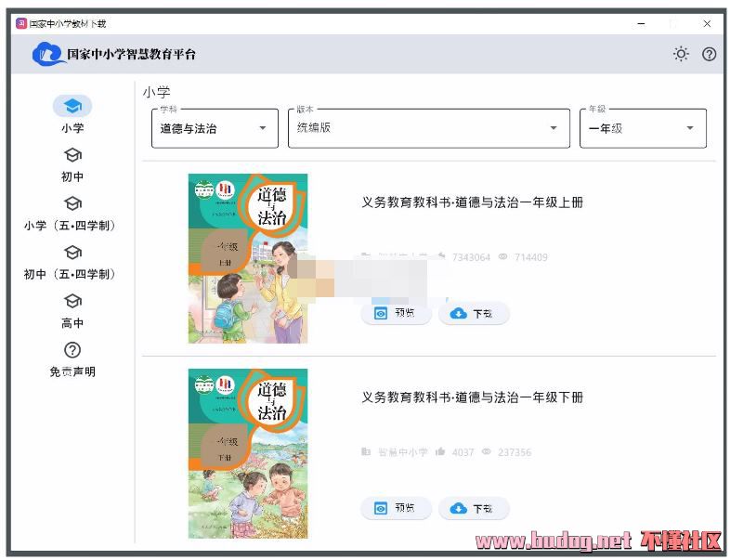Switch to 初中 in the sidebar
Viewport: 730px width, 560px height.
pos(72,164)
